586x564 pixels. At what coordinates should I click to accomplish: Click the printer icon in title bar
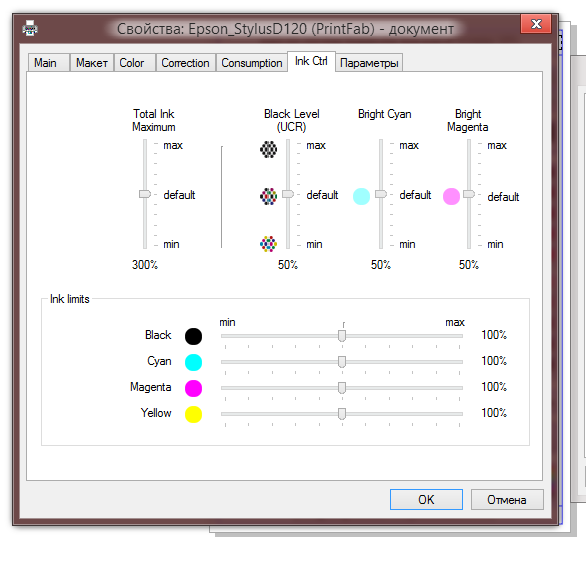(x=30, y=29)
